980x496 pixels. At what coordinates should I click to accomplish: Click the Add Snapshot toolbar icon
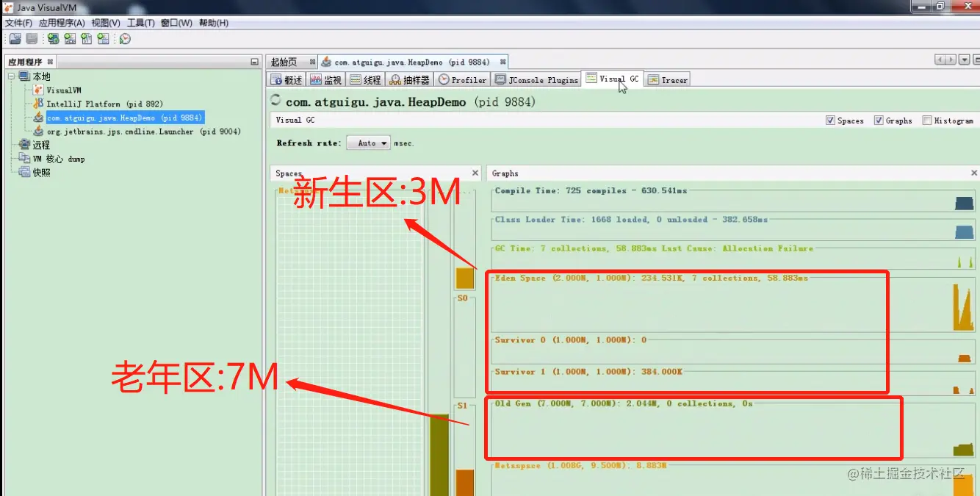[104, 39]
